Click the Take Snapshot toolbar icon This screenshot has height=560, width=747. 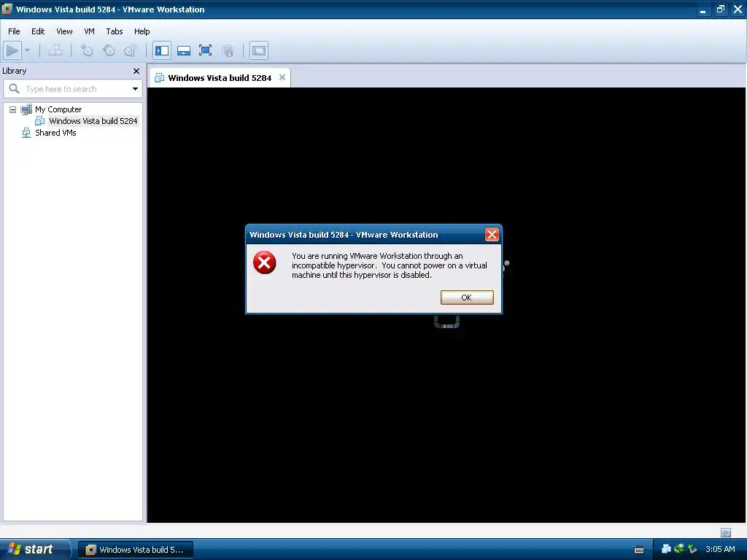point(87,50)
